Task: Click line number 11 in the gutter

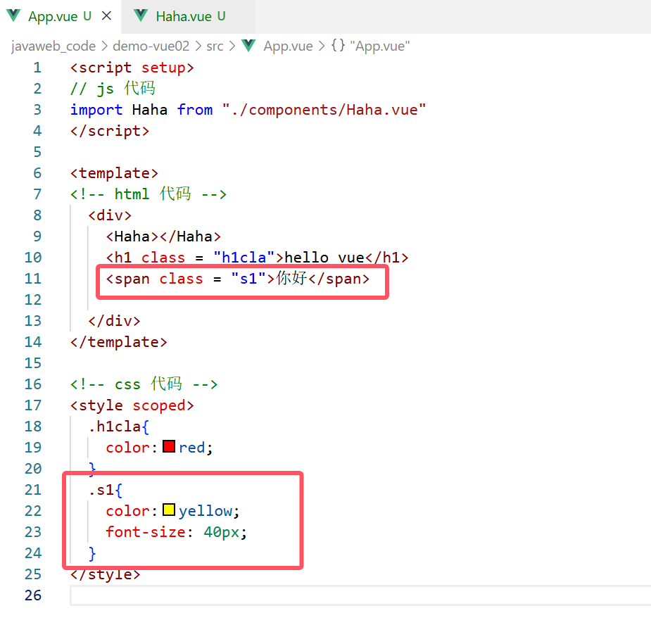Action: [33, 278]
